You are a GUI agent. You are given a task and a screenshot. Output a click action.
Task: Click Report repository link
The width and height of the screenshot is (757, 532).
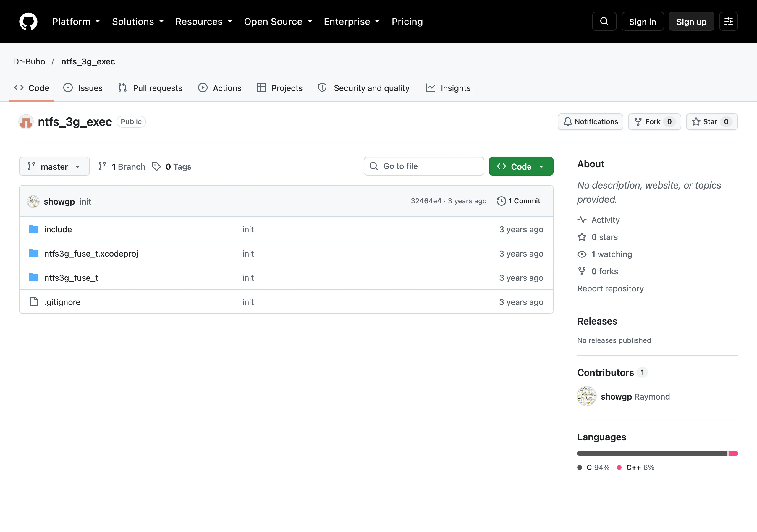click(x=610, y=288)
